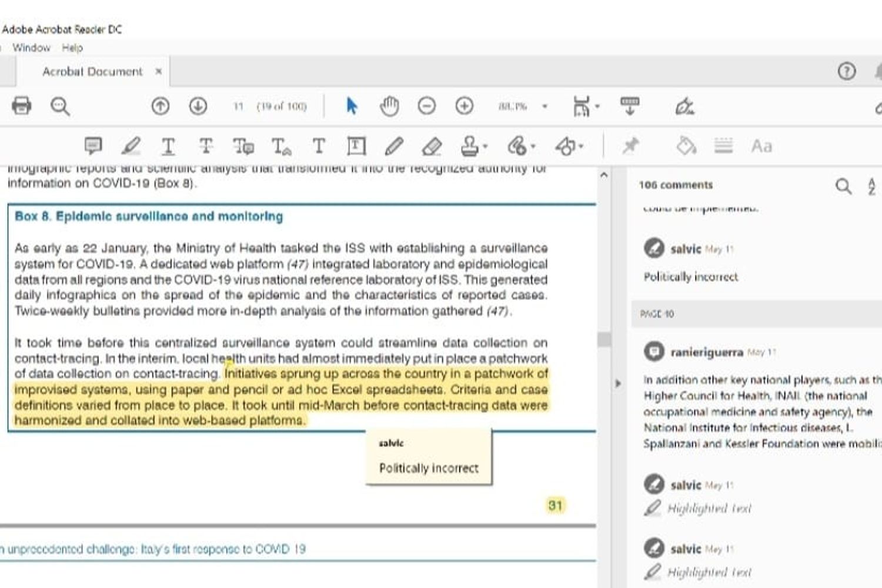This screenshot has height=588, width=882.
Task: Select the Hand pan tool
Action: click(x=389, y=106)
